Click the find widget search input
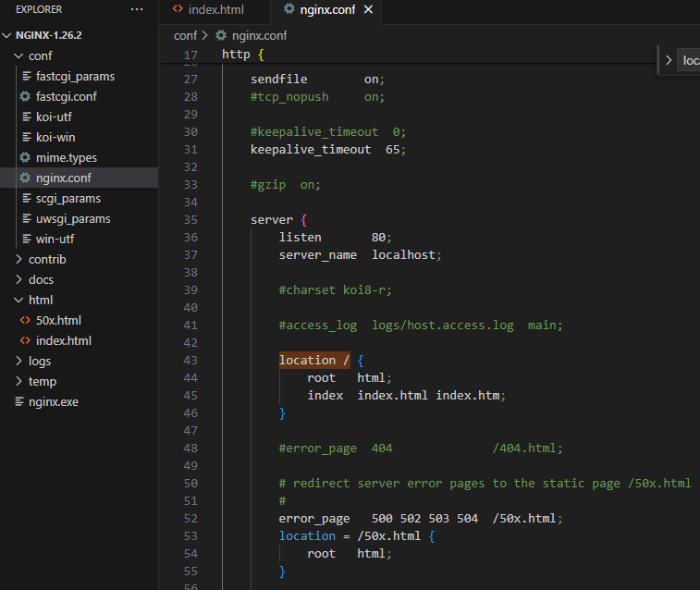 pos(689,60)
